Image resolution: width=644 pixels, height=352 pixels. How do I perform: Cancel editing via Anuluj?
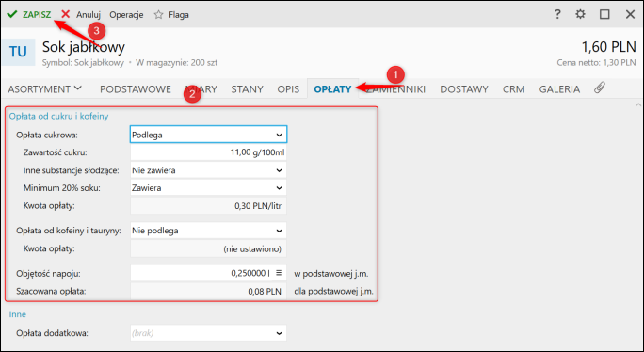(81, 15)
